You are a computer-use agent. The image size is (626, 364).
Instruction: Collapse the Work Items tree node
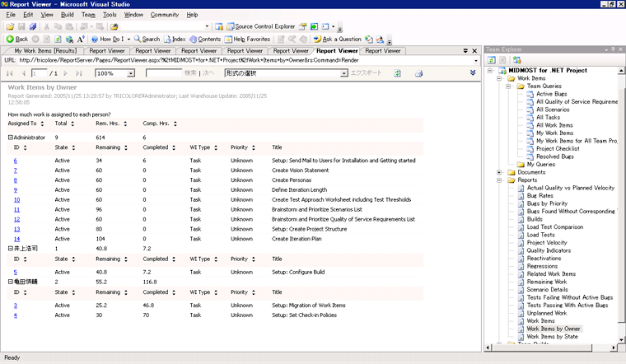coord(499,78)
